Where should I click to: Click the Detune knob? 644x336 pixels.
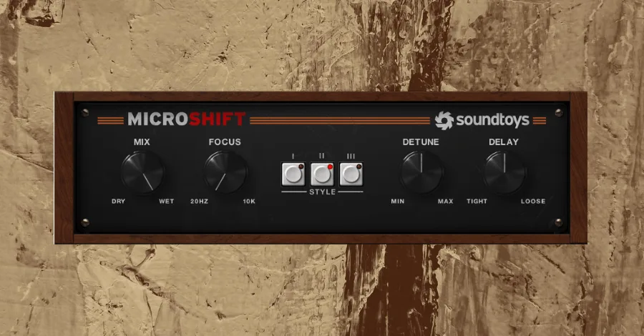click(421, 172)
